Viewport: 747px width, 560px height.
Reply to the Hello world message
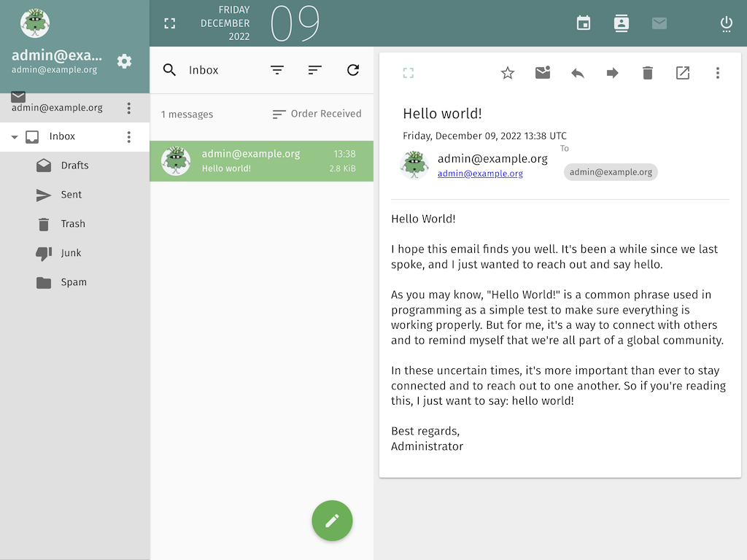click(x=578, y=73)
